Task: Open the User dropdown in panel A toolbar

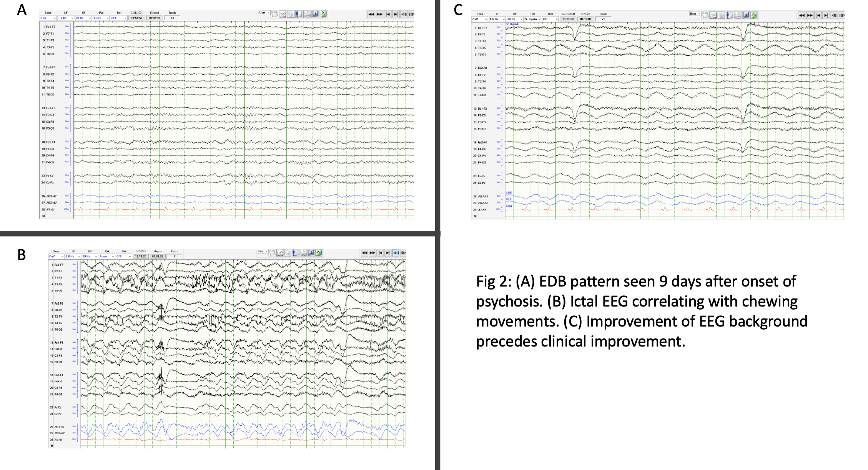Action: coord(264,13)
